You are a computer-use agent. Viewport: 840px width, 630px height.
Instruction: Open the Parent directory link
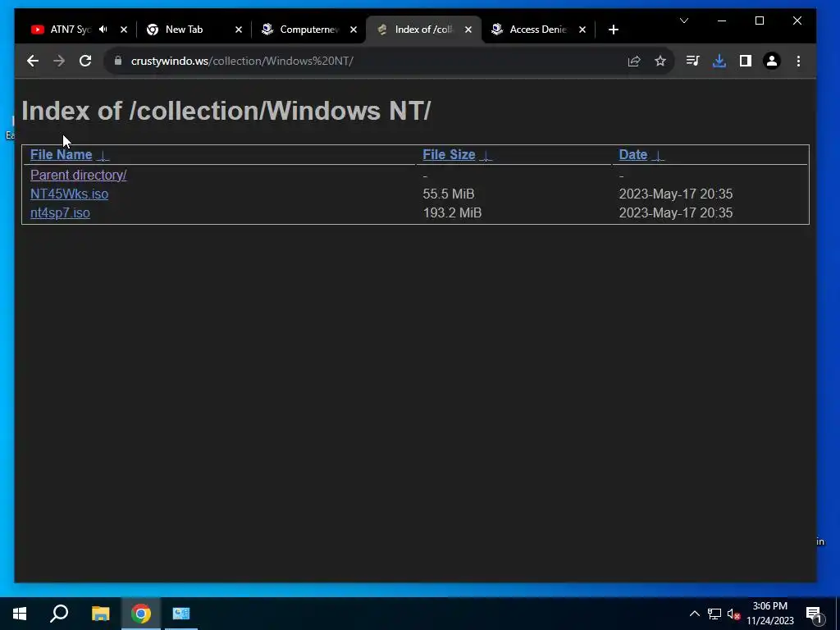click(x=78, y=176)
